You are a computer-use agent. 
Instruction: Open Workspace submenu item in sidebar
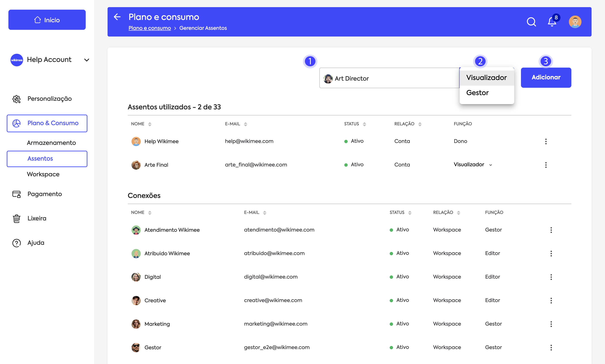(x=43, y=174)
